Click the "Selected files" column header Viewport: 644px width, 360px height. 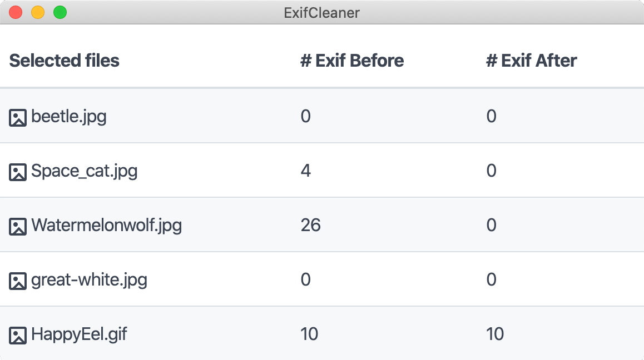tap(65, 61)
